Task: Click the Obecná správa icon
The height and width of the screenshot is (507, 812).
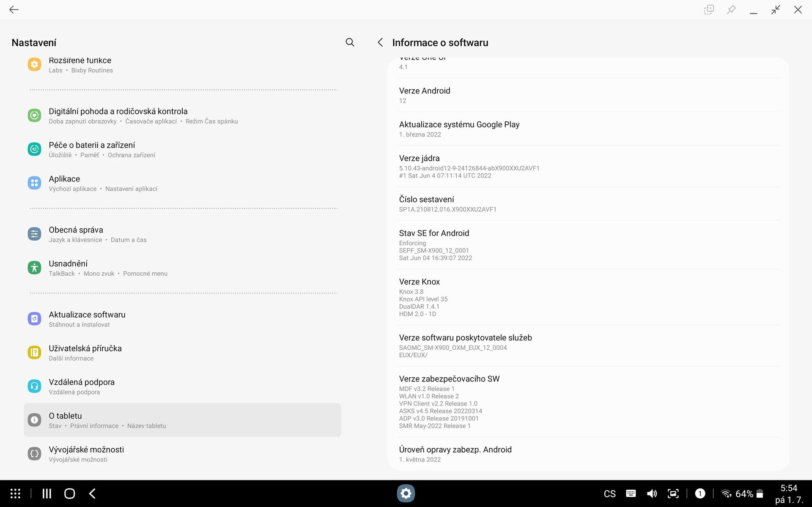Action: click(34, 234)
